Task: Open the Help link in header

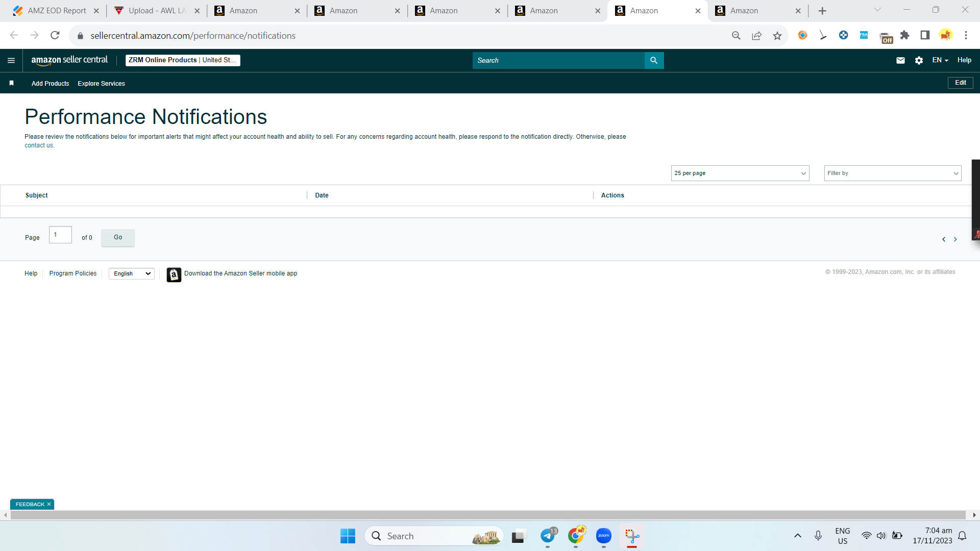Action: click(x=964, y=60)
